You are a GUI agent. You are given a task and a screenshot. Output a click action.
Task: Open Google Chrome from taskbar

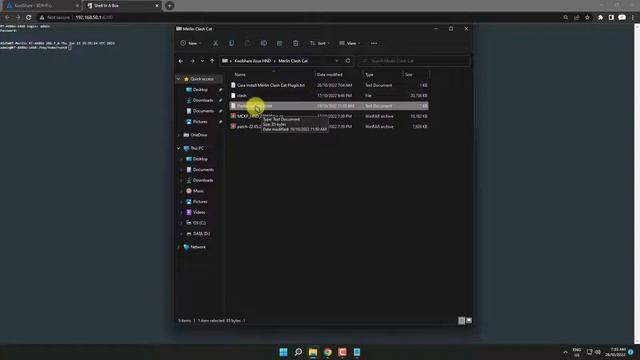tap(328, 352)
